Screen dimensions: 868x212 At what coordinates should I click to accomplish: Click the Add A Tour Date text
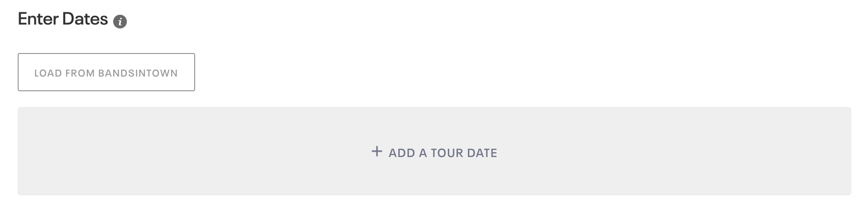pos(443,153)
